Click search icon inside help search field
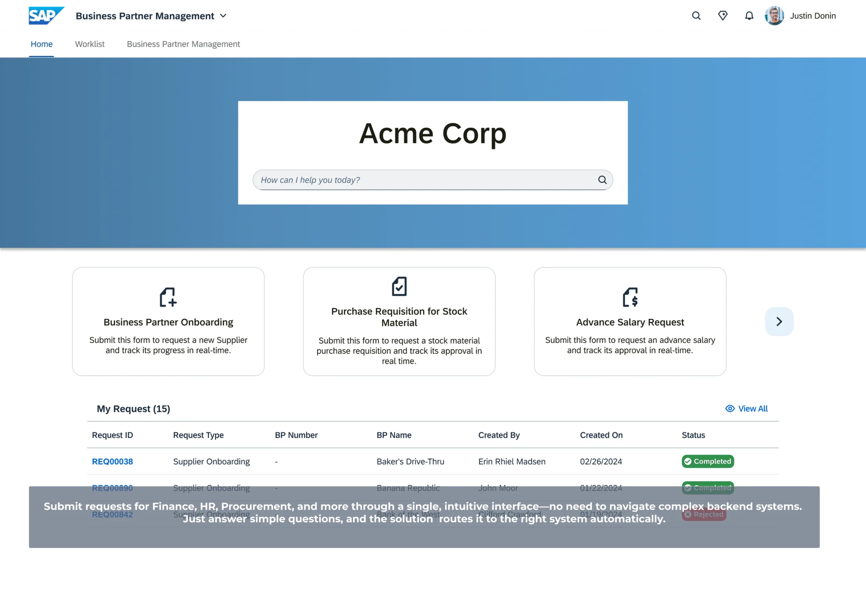This screenshot has height=616, width=866. [x=602, y=180]
